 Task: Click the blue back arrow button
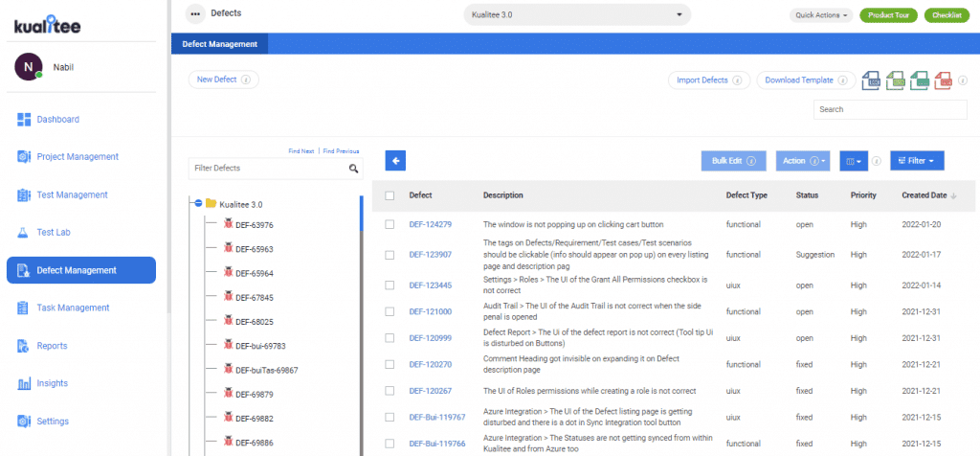pyautogui.click(x=395, y=161)
